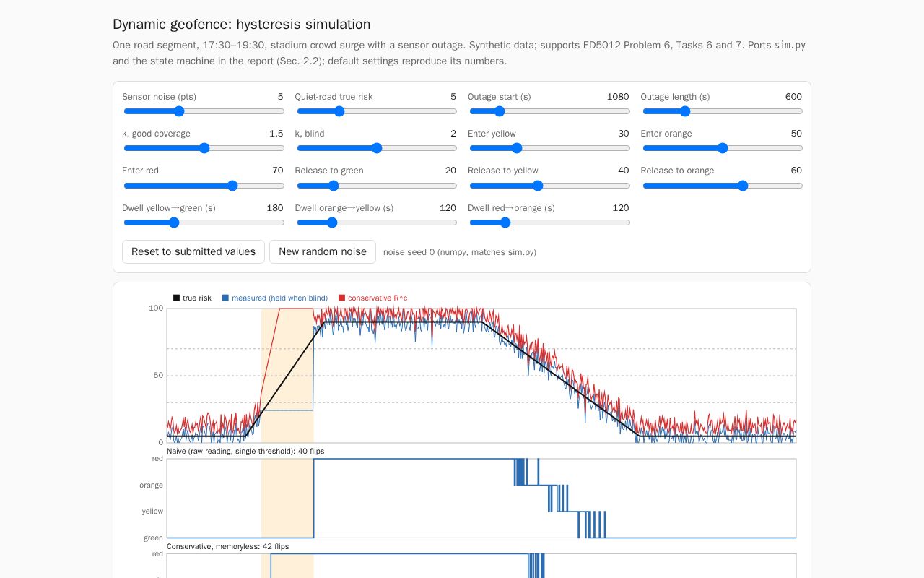
Task: Click 'measured (held when blind)' legend text
Action: (279, 298)
